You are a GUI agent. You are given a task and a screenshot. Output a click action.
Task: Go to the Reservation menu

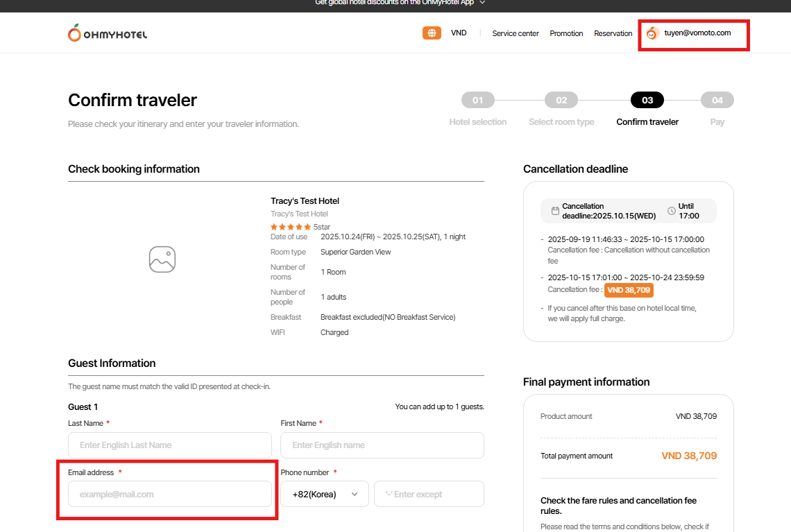[x=613, y=33]
